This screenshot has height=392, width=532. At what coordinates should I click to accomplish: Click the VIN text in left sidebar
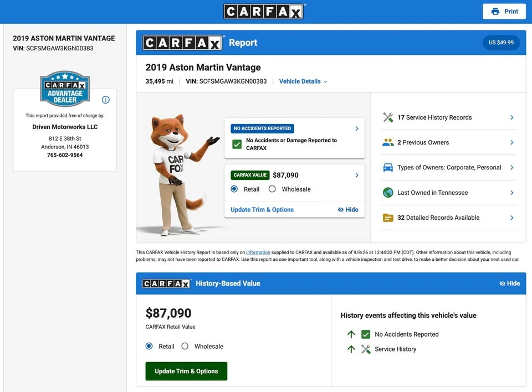coord(53,48)
